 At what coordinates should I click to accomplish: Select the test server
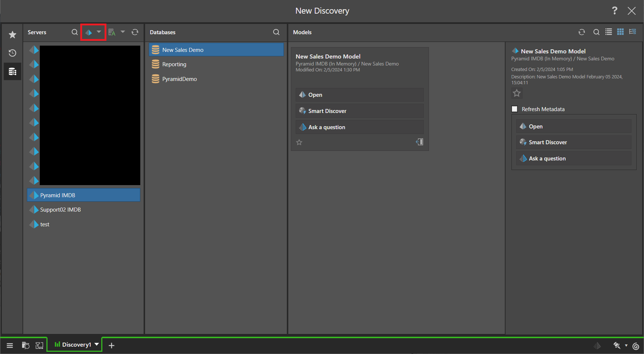point(84,224)
